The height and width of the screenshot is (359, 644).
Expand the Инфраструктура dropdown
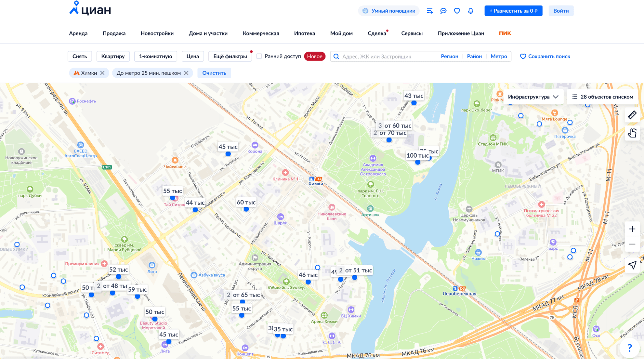pyautogui.click(x=533, y=97)
